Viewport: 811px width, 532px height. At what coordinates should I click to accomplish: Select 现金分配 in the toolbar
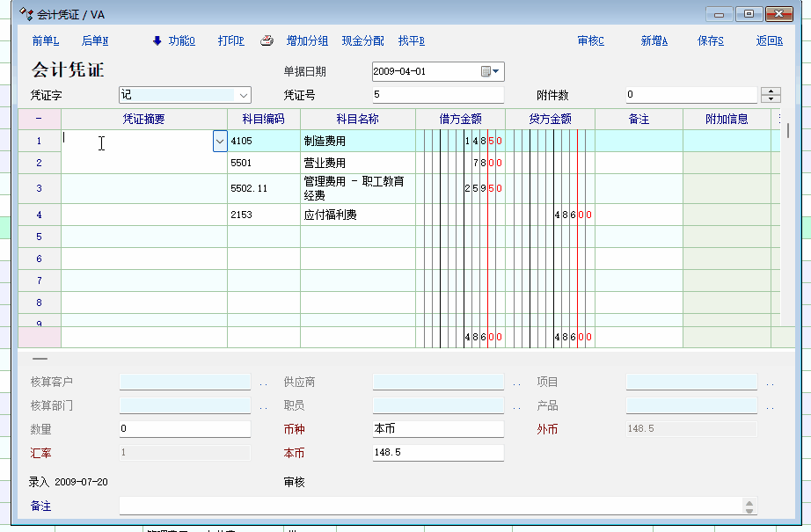362,41
